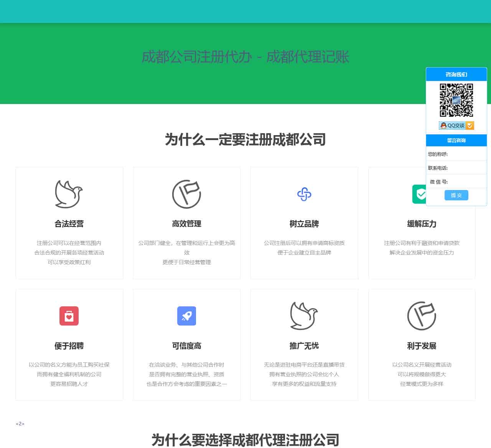This screenshot has width=491, height=448.
Task: Click the QR code image in the sidebar
Action: click(x=456, y=99)
